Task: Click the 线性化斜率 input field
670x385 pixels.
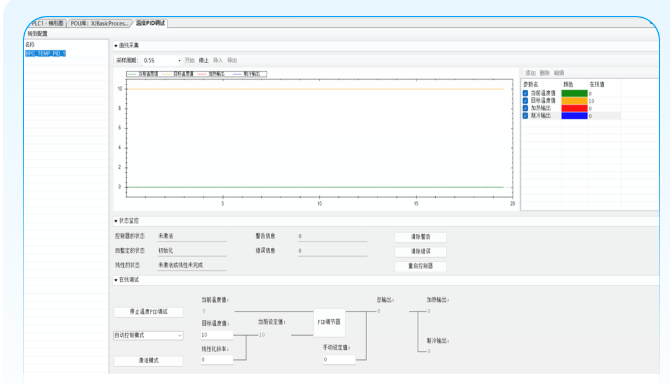Action: pos(217,360)
